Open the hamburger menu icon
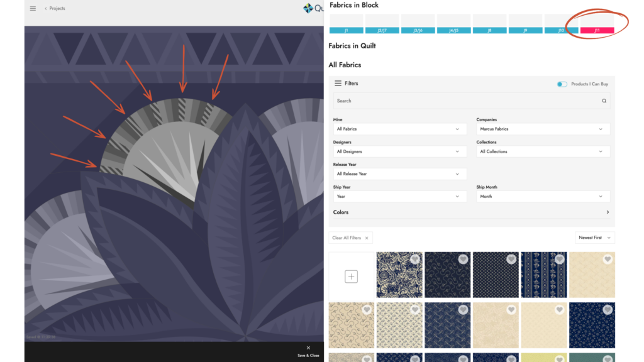Image resolution: width=644 pixels, height=362 pixels. pyautogui.click(x=33, y=9)
